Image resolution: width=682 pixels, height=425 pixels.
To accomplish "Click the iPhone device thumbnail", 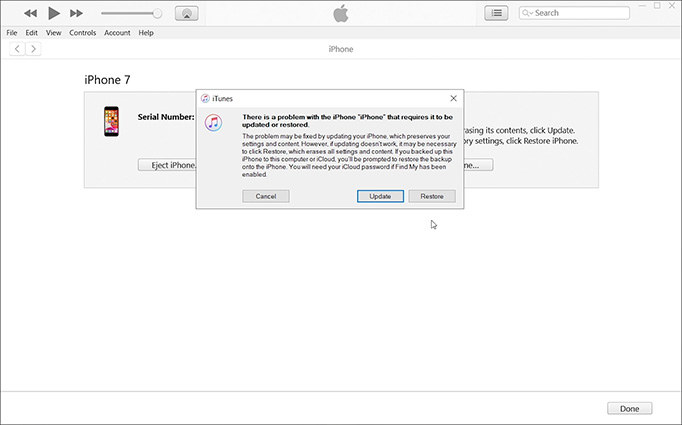I will tap(111, 121).
